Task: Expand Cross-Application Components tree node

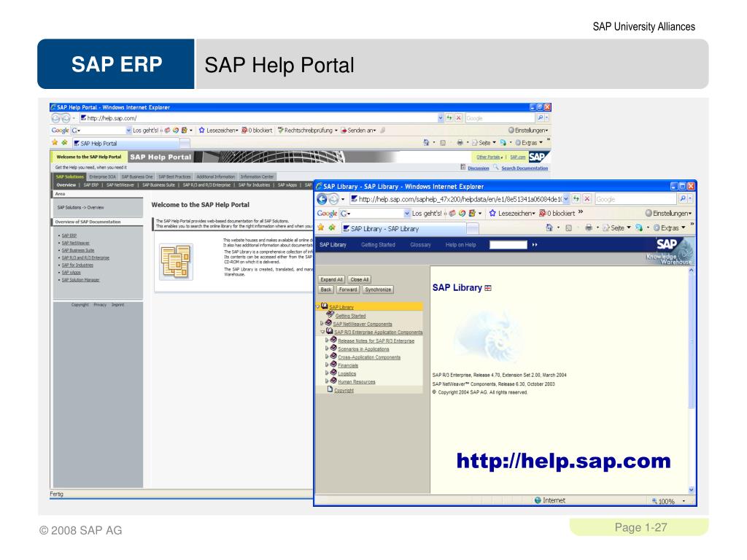Action: click(327, 357)
